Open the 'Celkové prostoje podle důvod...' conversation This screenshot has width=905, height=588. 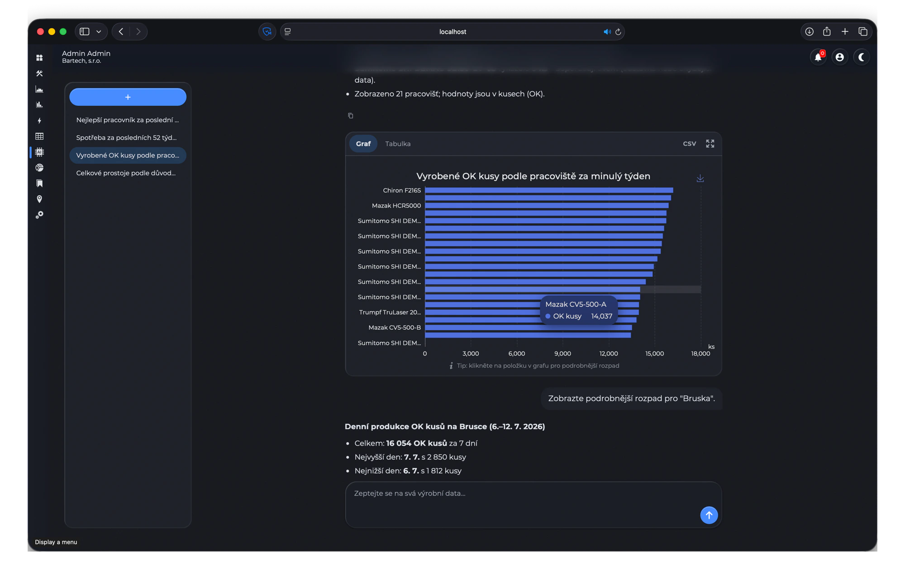[x=128, y=173]
